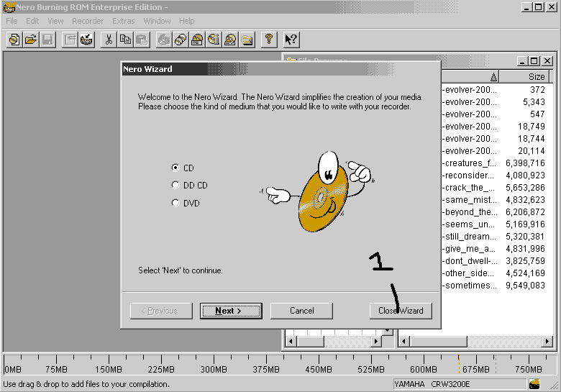Select the file row 'same_mist...'
Image resolution: width=561 pixels, height=392 pixels.
coord(493,199)
